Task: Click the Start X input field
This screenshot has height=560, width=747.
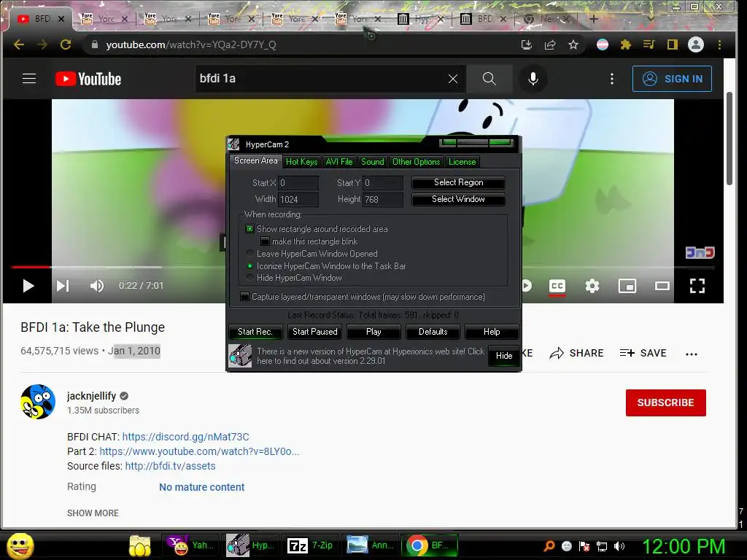Action: pyautogui.click(x=298, y=183)
